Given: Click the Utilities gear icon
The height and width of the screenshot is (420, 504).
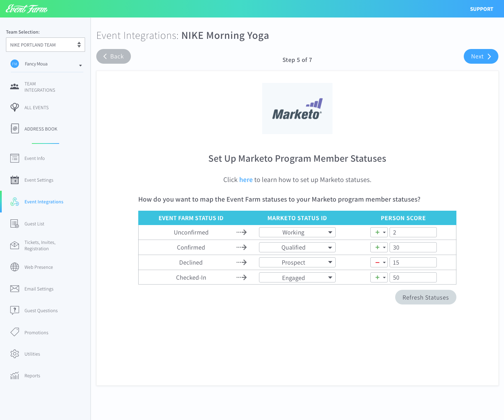Looking at the screenshot, I should point(15,354).
